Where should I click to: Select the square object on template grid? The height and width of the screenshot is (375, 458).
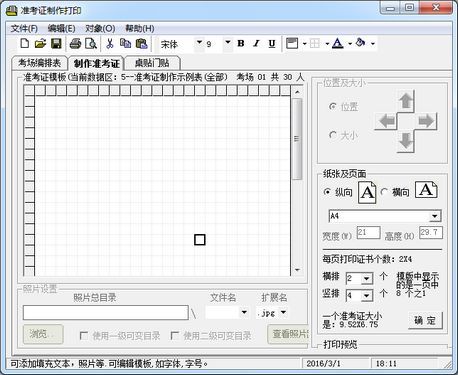(200, 240)
